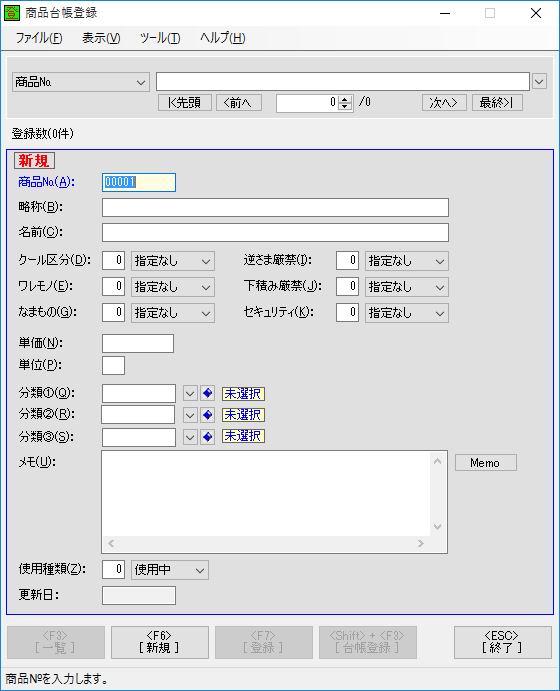Screen dimensions: 560x691
Task: Click memo scrollbar down arrow
Action: click(438, 526)
